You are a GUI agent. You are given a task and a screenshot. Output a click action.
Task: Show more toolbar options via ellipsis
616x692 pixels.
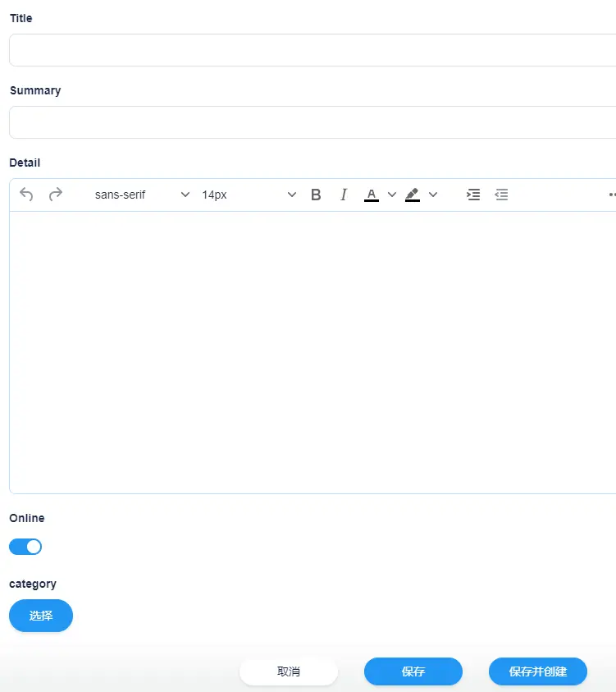coord(611,195)
